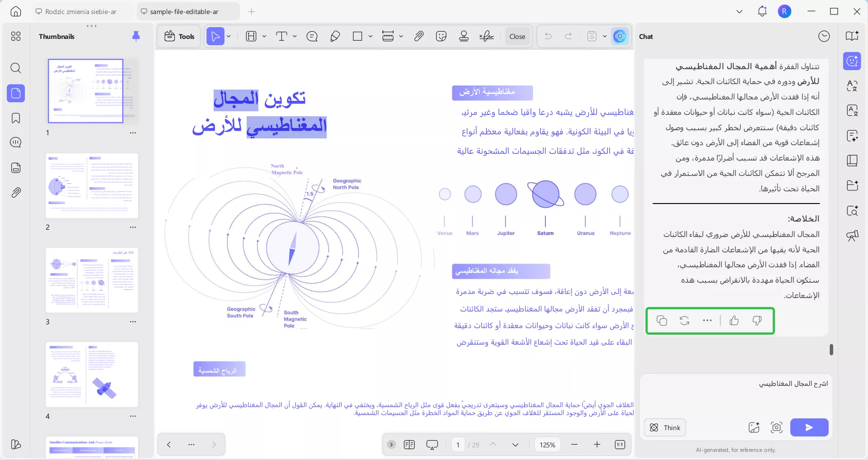Viewport: 868px width, 460px height.
Task: Expand the Text tool dropdown
Action: (294, 36)
